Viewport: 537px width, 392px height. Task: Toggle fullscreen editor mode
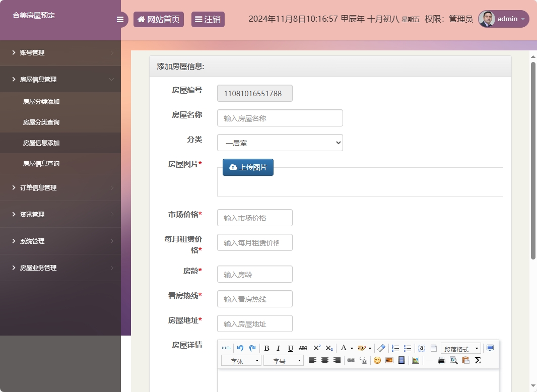click(490, 348)
